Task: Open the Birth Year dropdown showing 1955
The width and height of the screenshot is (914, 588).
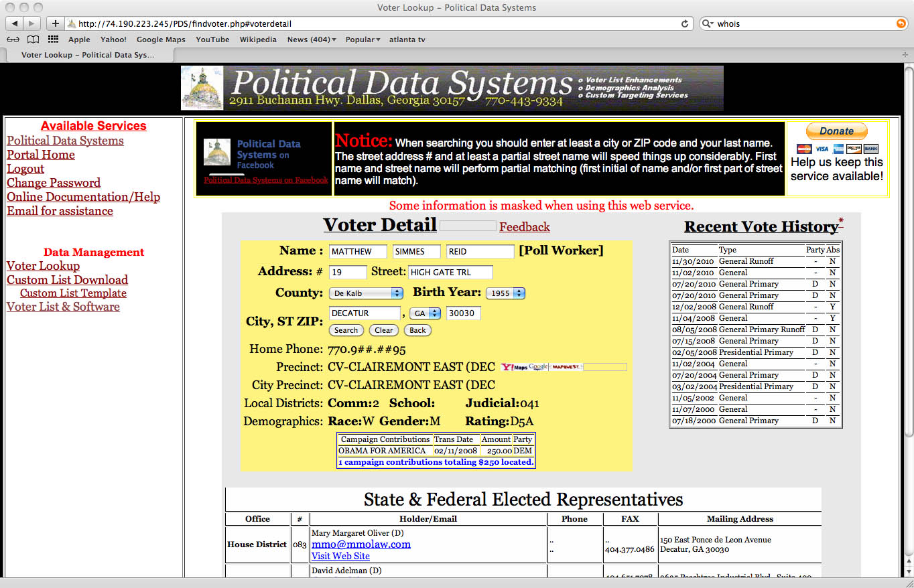Action: (x=505, y=293)
